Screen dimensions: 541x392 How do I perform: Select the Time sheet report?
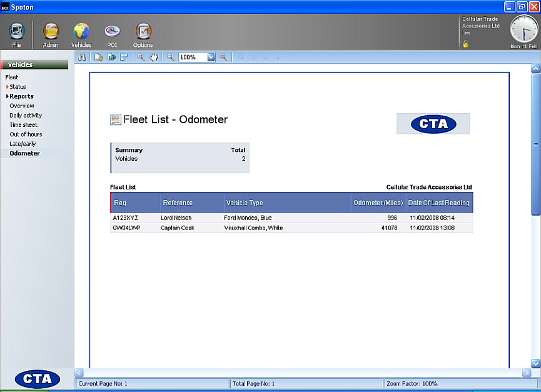coord(23,125)
